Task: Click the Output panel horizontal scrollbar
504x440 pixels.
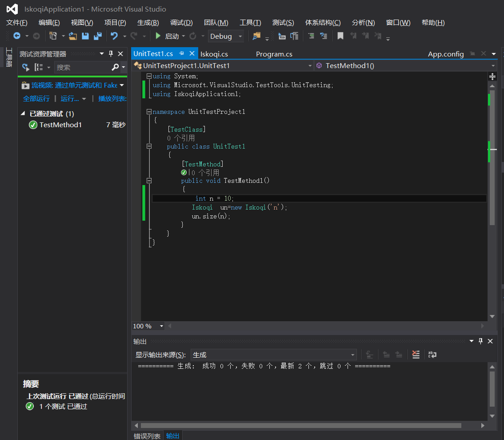Action: tap(301, 425)
